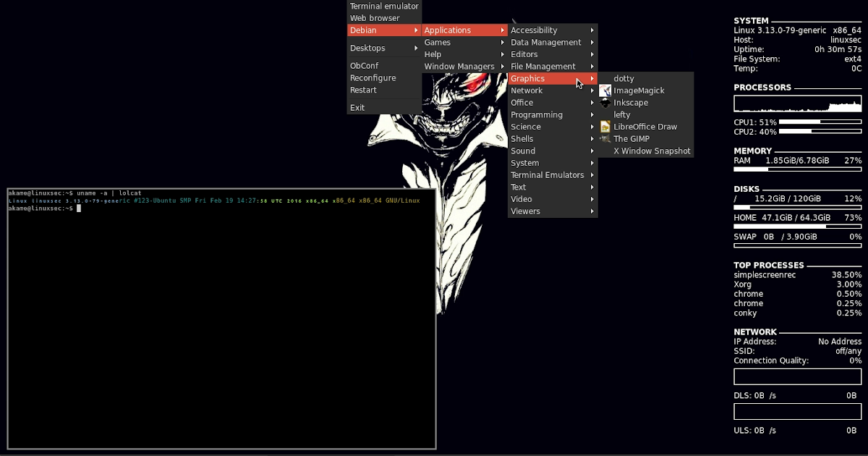Screen dimensions: 868x456
Task: Open Inkscape in the Graphics submenu
Action: click(630, 102)
